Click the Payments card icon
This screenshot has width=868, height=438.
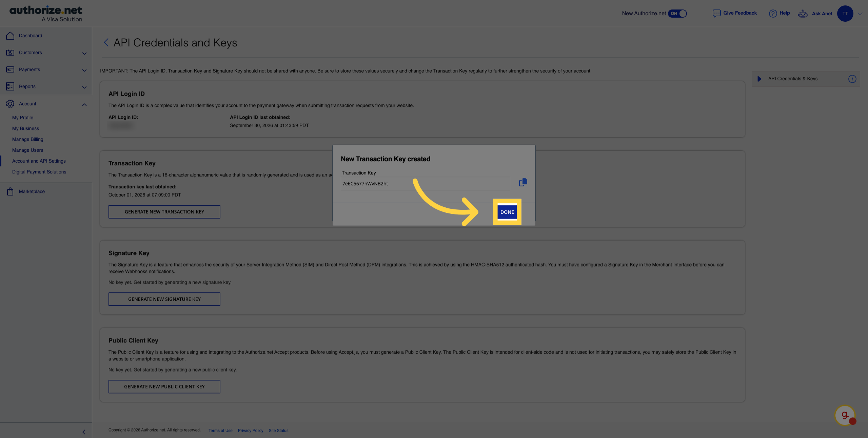pos(10,69)
